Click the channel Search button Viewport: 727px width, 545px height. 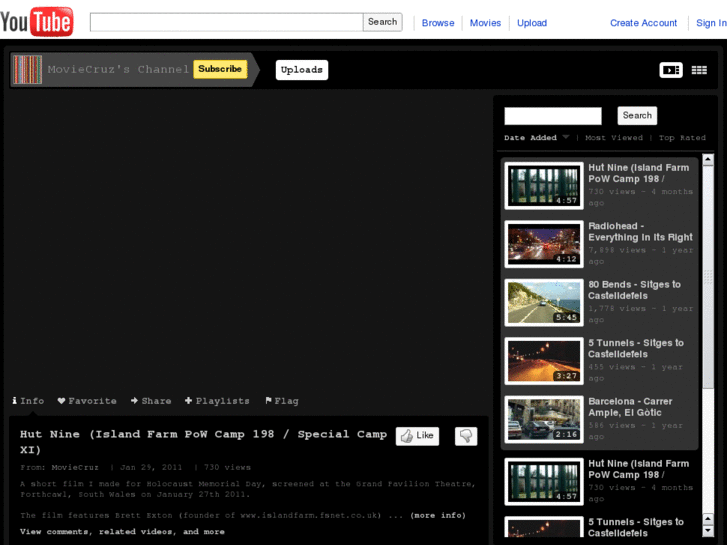pos(637,115)
